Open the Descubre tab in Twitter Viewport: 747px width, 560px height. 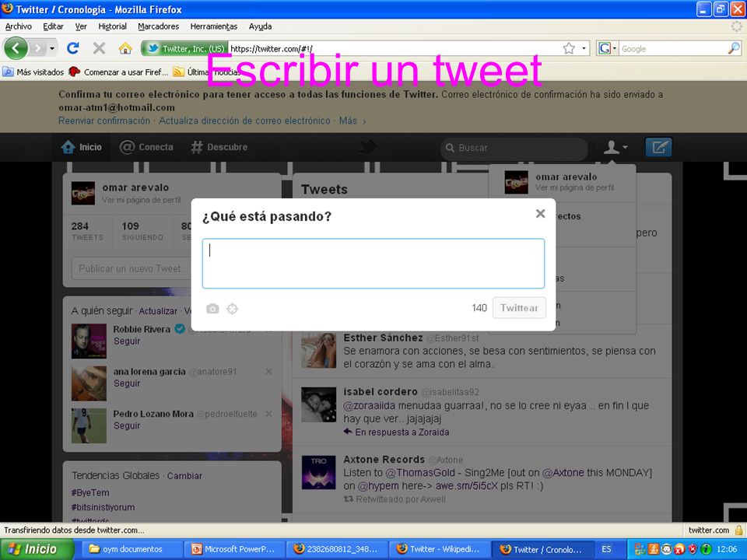[x=219, y=147]
